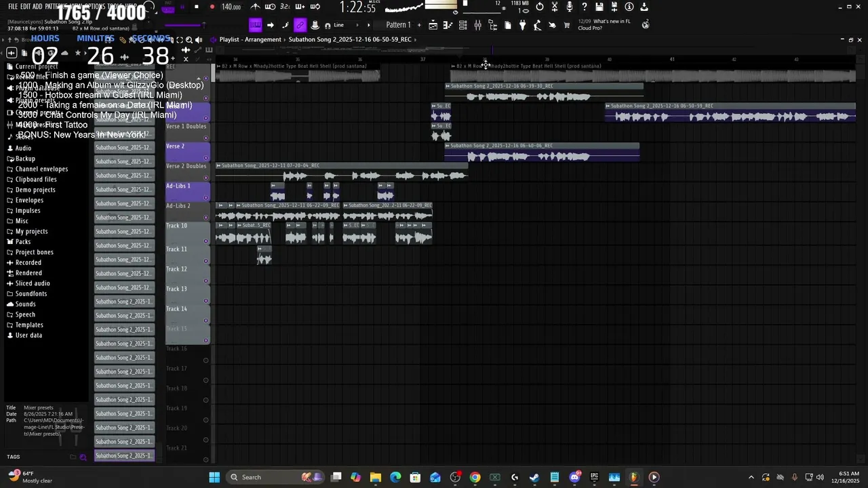Open the project picker tree icon

tap(492, 25)
